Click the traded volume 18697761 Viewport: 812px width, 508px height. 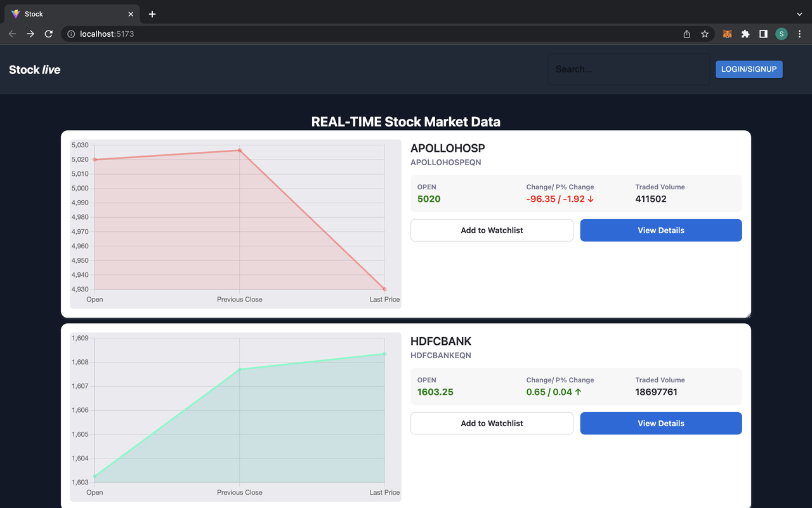pyautogui.click(x=657, y=392)
